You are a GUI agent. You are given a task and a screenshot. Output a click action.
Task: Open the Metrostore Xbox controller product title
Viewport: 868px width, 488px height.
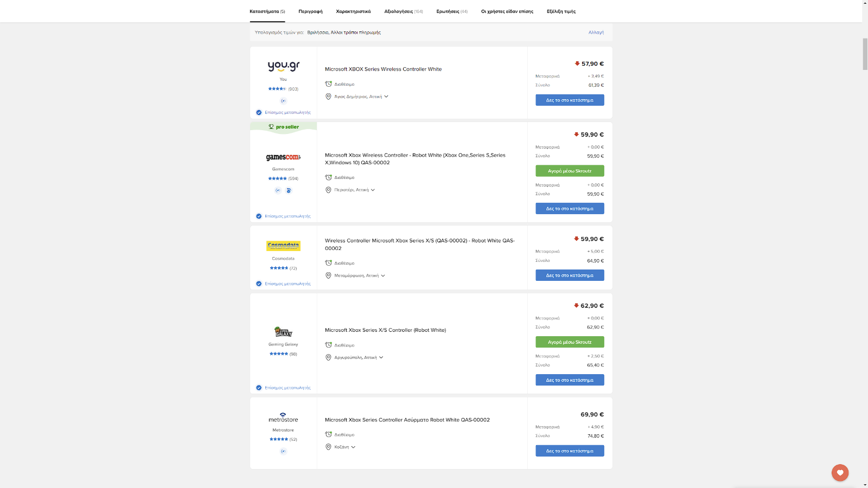(407, 420)
